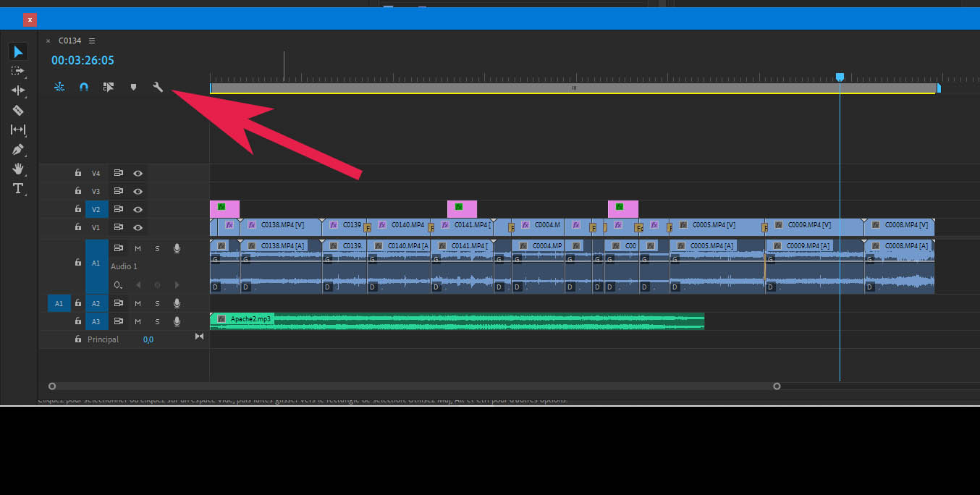Click the blue playhead marker on ruler
This screenshot has width=980, height=495.
[x=840, y=77]
